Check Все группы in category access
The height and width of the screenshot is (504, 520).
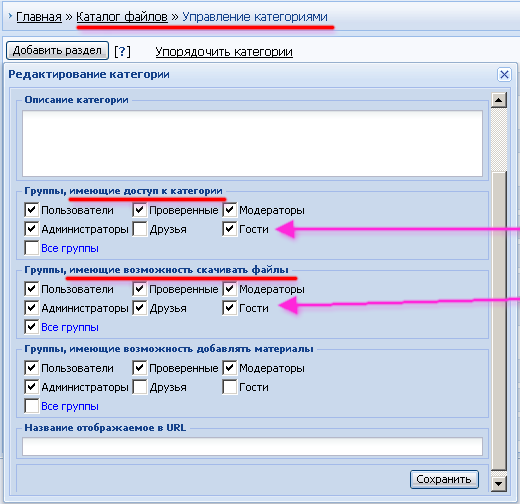32,248
